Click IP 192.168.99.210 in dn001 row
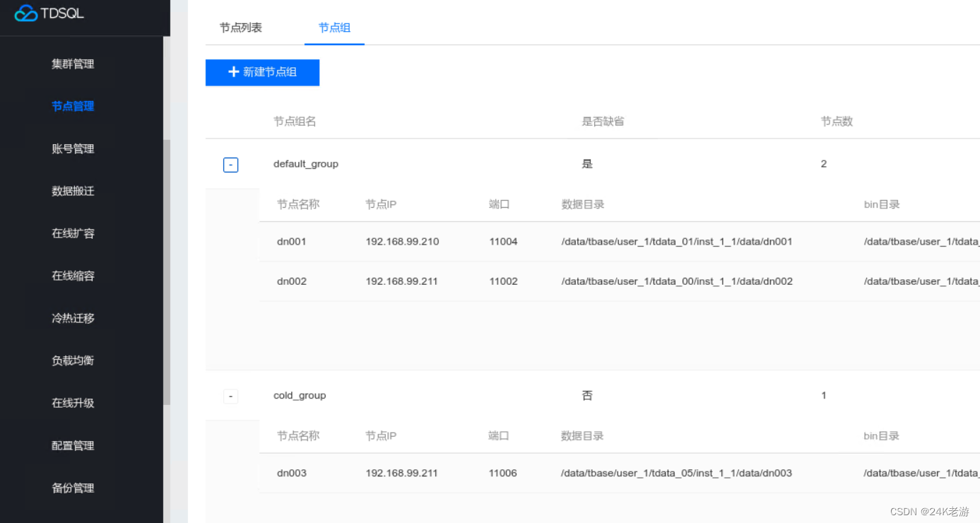980x523 pixels. pos(402,242)
